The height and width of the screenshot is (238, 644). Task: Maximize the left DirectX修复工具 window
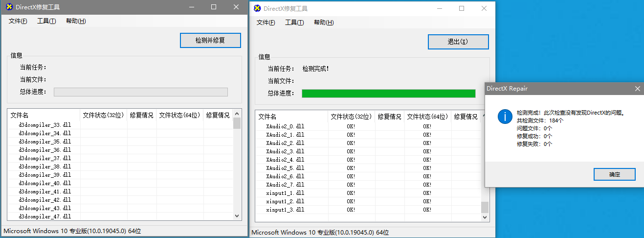[214, 7]
